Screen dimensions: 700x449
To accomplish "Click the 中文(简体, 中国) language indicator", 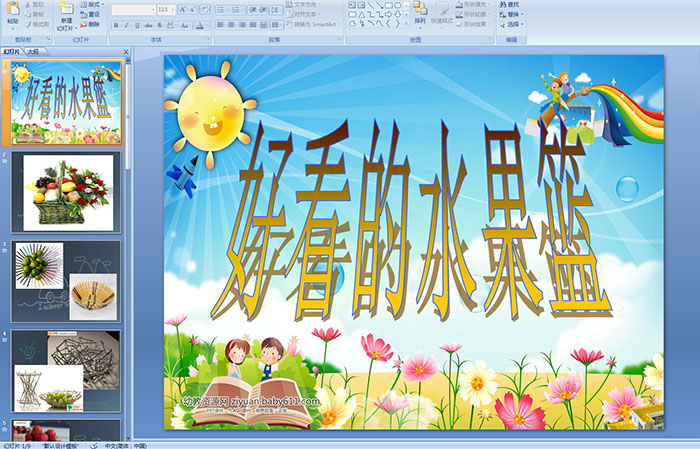I will [126, 445].
